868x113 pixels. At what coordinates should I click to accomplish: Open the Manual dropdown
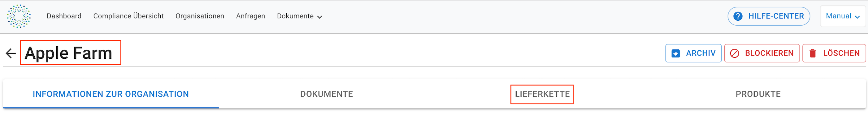[x=843, y=16]
